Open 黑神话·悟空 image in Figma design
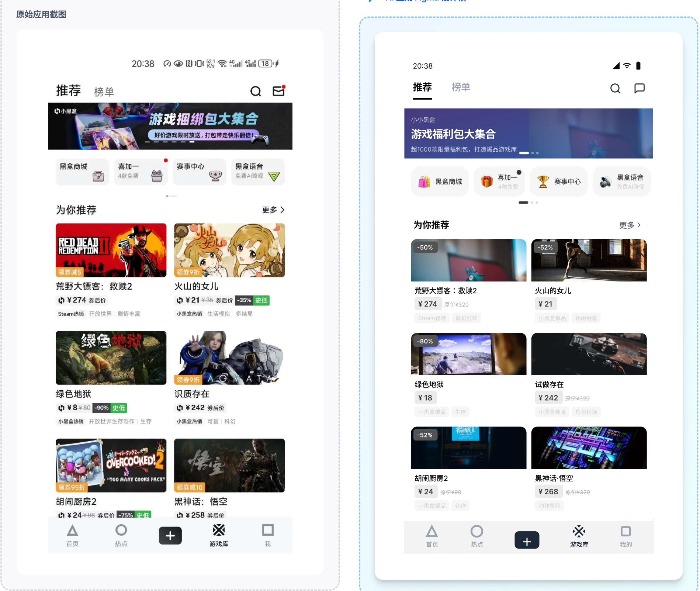 point(589,448)
